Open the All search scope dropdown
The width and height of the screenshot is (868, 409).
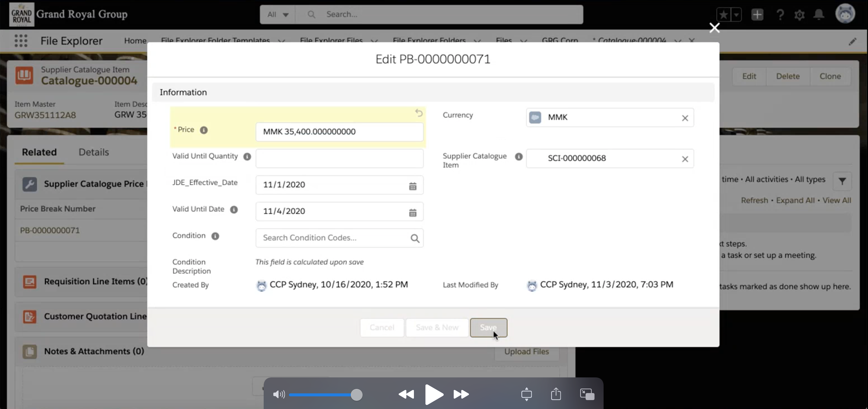click(278, 15)
